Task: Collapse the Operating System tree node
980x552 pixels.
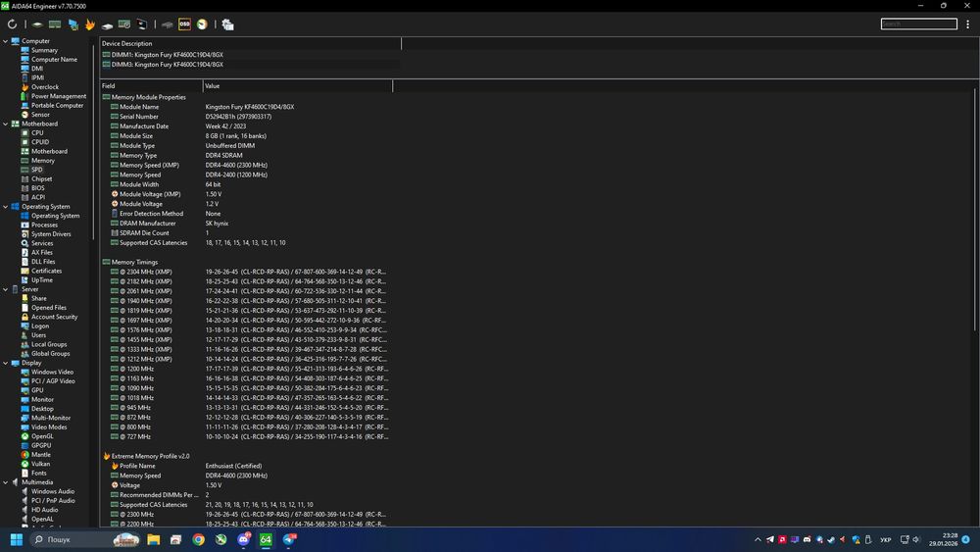Action: pyautogui.click(x=5, y=207)
